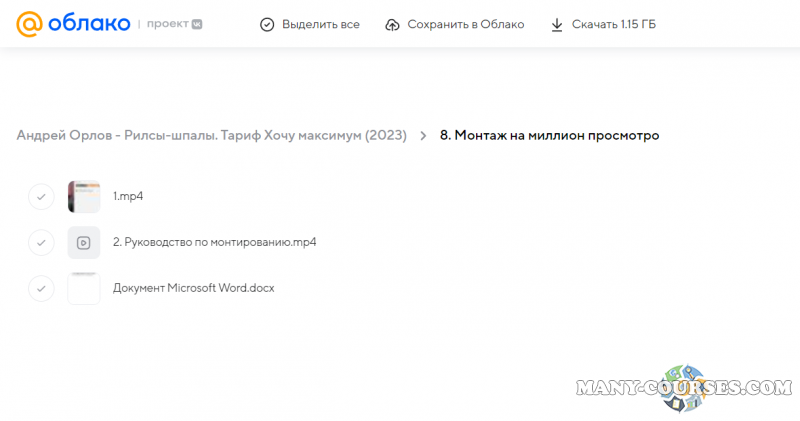The image size is (800, 421).
Task: Tick the checkbox next to 1.mp4
Action: (x=40, y=197)
